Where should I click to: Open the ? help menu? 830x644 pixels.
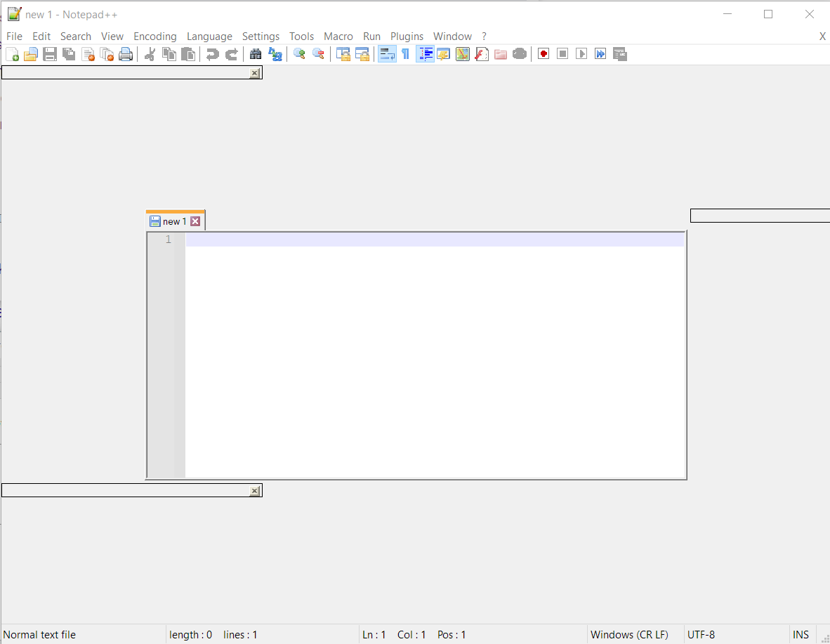click(x=484, y=36)
